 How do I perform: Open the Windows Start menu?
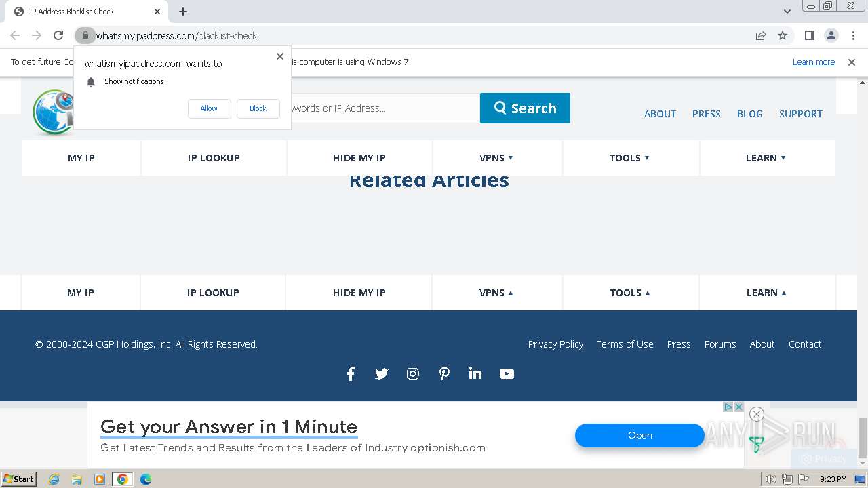coord(19,479)
